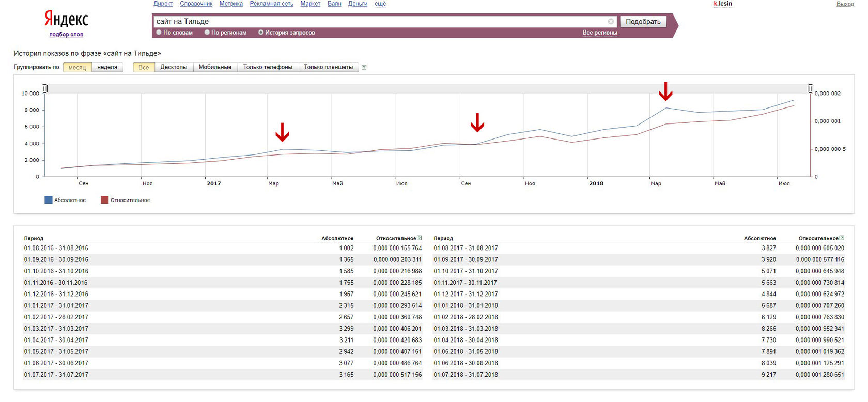Screen dimensions: 868x402
Task: Show the Мобильные tab
Action: click(215, 67)
